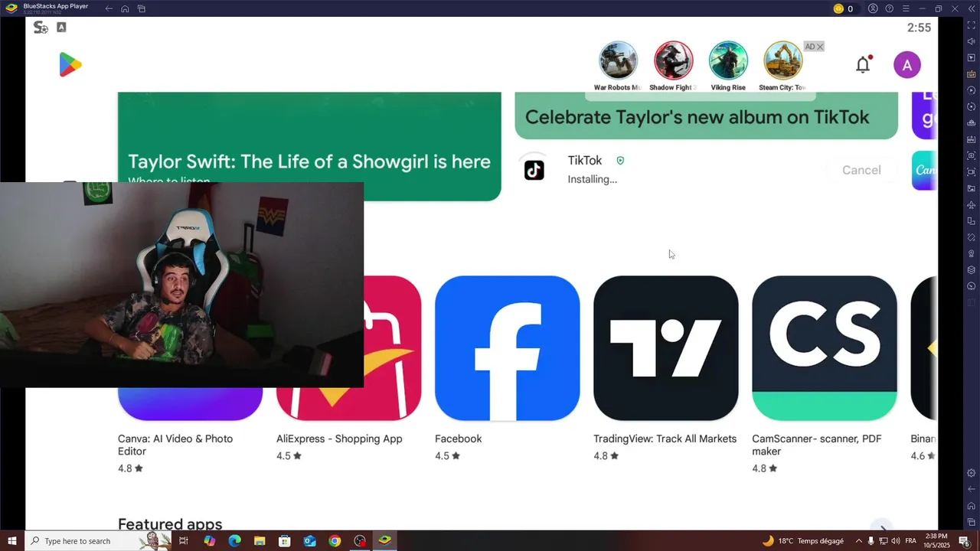Open the Shadow Fight ad icon
This screenshot has width=980, height=551.
click(x=673, y=60)
